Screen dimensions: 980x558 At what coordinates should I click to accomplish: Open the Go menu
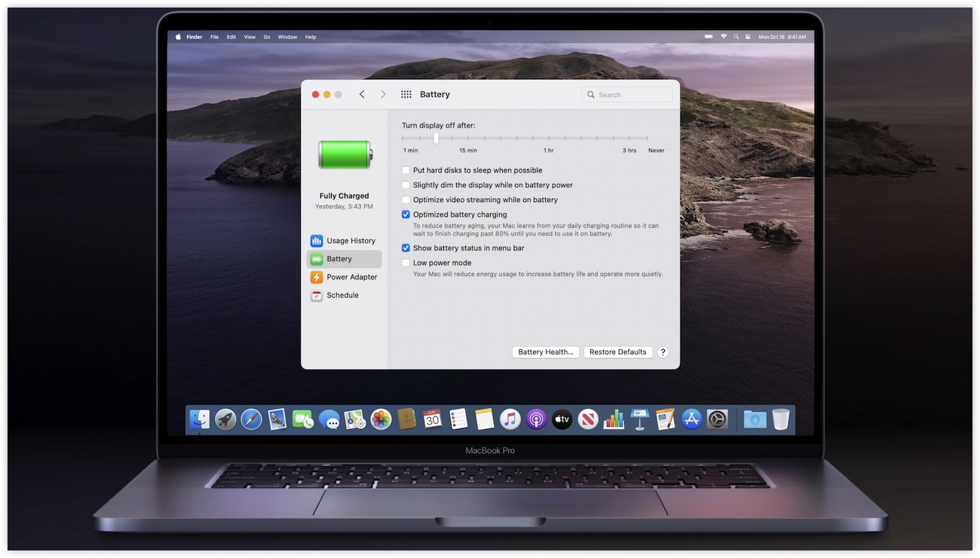pyautogui.click(x=267, y=37)
